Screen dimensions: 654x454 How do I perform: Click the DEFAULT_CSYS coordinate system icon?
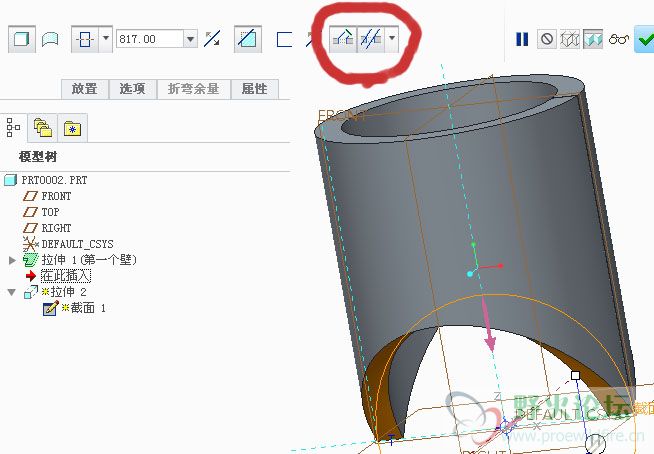[x=30, y=244]
